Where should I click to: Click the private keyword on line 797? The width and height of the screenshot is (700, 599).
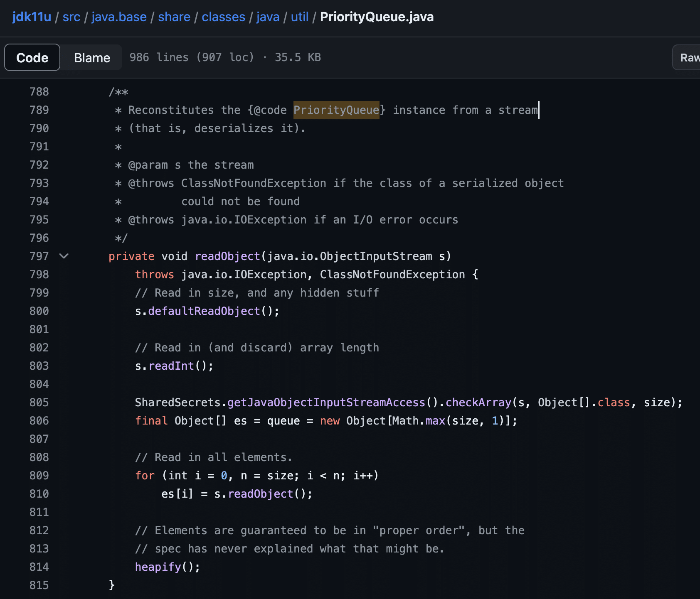(x=131, y=256)
